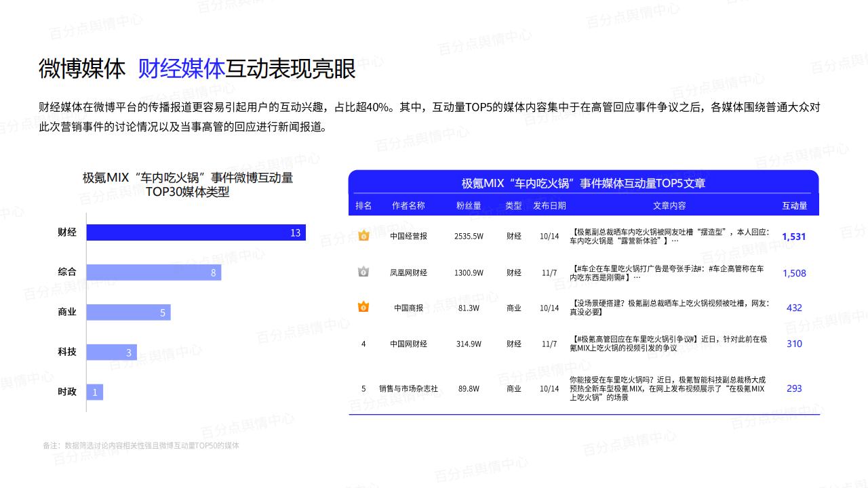Click the 11/7 date in the 凤凰网财经 row
Image resolution: width=868 pixels, height=488 pixels.
point(549,272)
